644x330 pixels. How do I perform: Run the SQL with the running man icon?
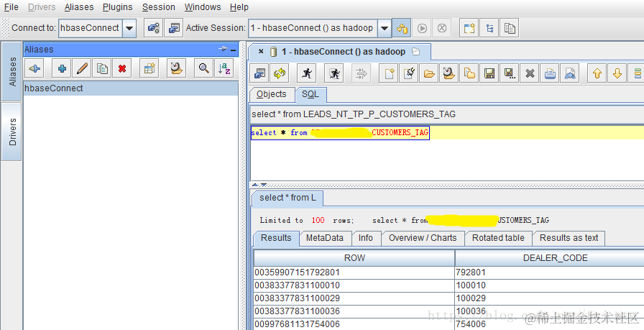pyautogui.click(x=307, y=73)
